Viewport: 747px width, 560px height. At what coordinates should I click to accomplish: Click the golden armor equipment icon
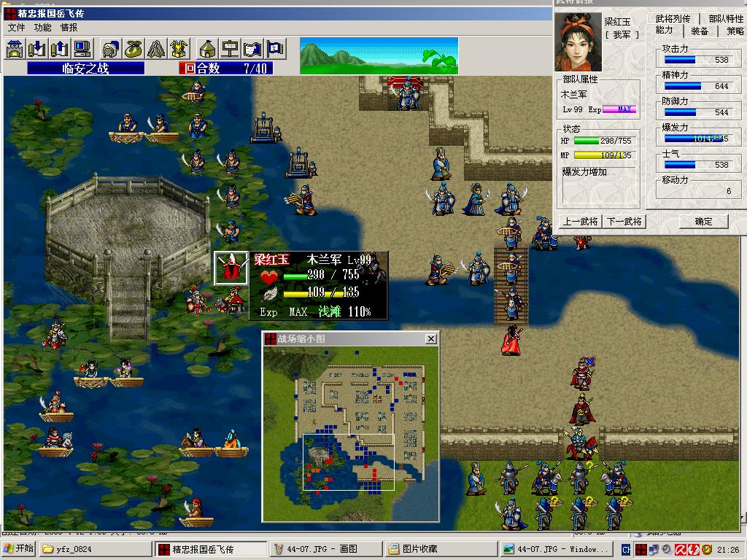[179, 49]
